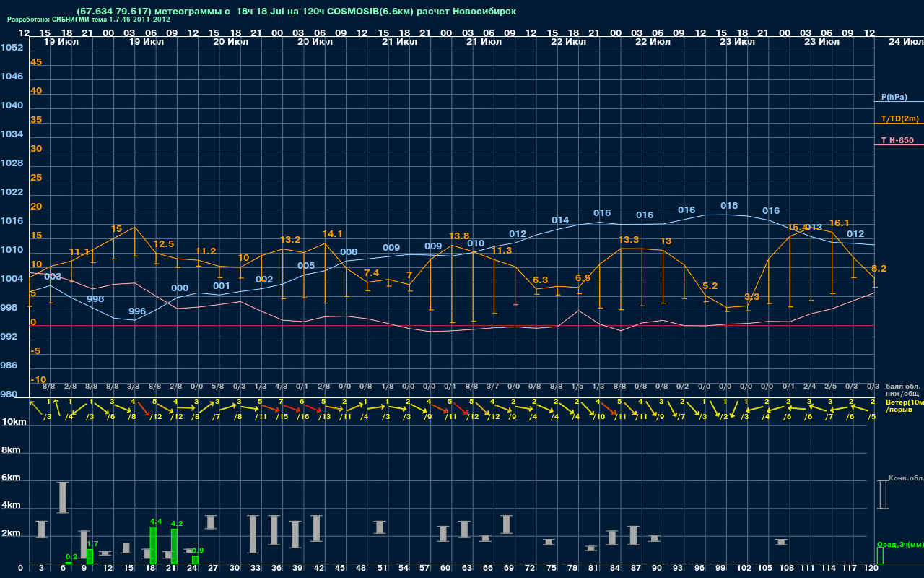The image size is (924, 578).
Task: Click the Разработано: СИБНИГМИ credit line
Action: [89, 20]
